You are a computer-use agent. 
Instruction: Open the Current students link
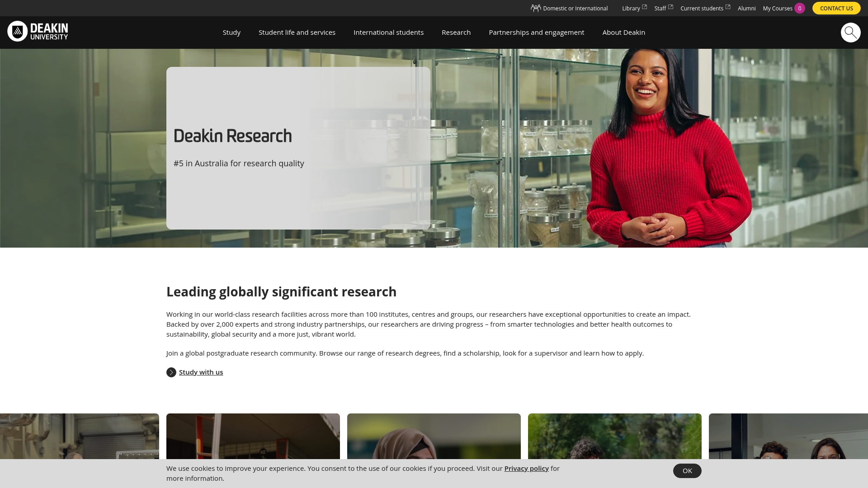702,8
